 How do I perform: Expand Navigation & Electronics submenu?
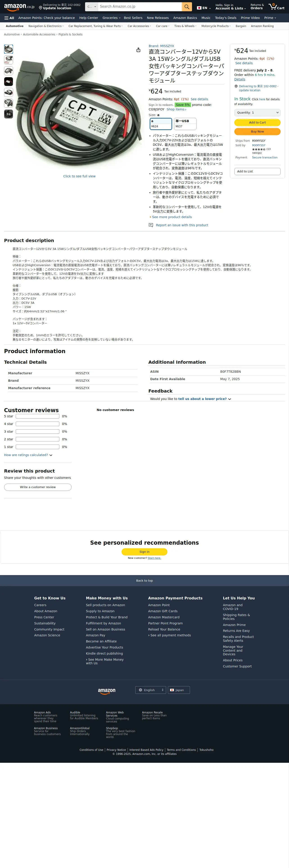coord(46,26)
